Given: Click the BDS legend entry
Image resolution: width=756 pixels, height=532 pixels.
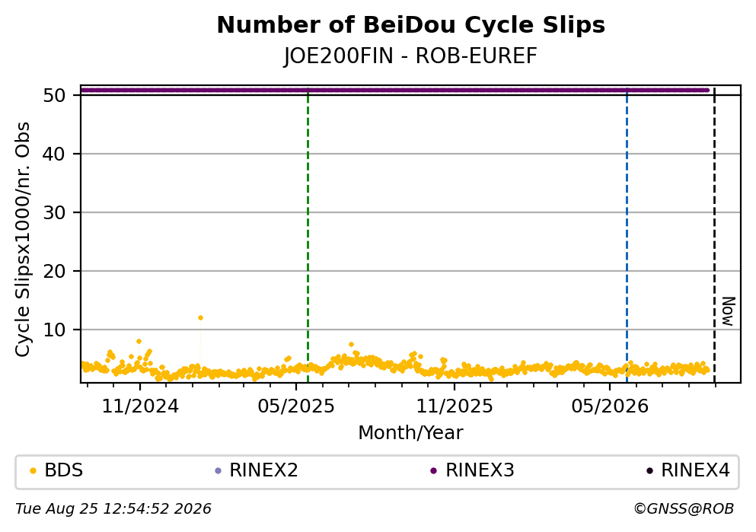Looking at the screenshot, I should point(56,470).
